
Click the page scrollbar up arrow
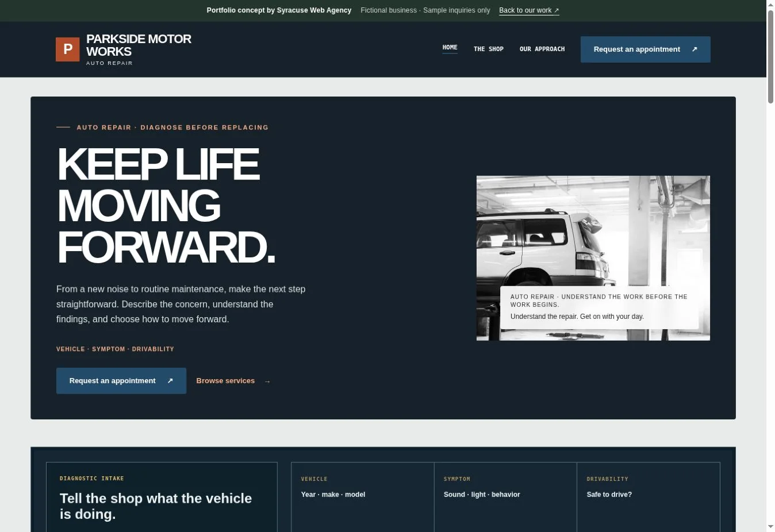point(770,5)
